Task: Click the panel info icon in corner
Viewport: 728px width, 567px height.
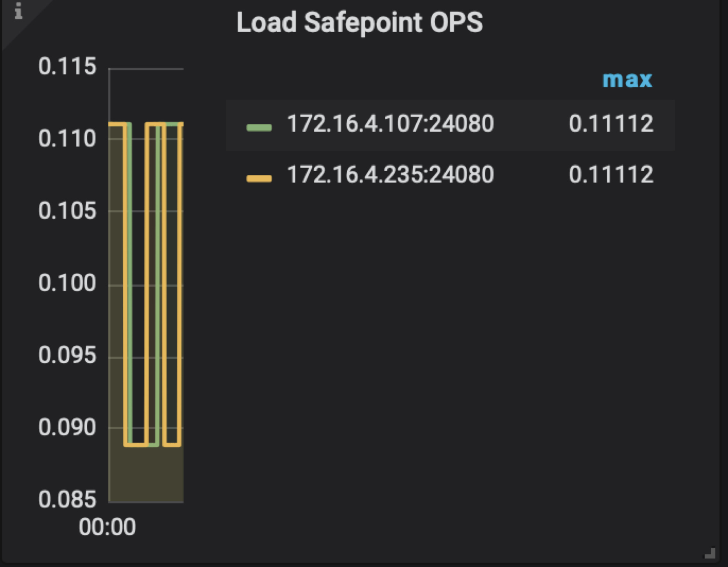Action: [18, 11]
